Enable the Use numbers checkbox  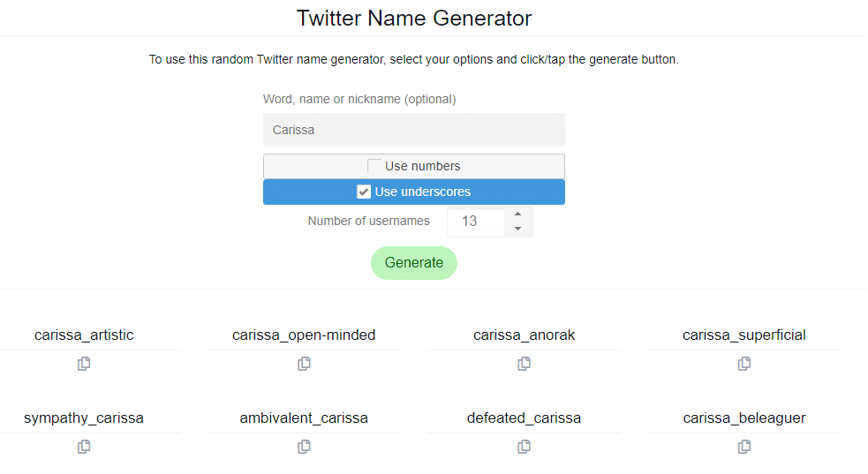pyautogui.click(x=374, y=166)
